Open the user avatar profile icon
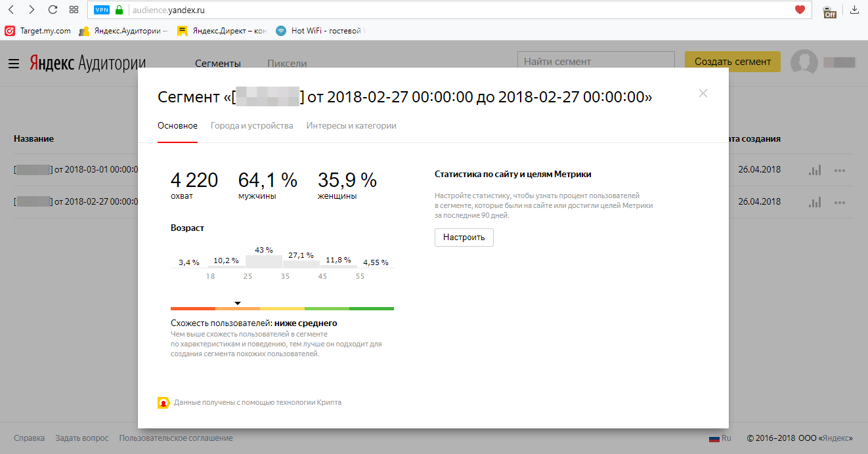 804,62
